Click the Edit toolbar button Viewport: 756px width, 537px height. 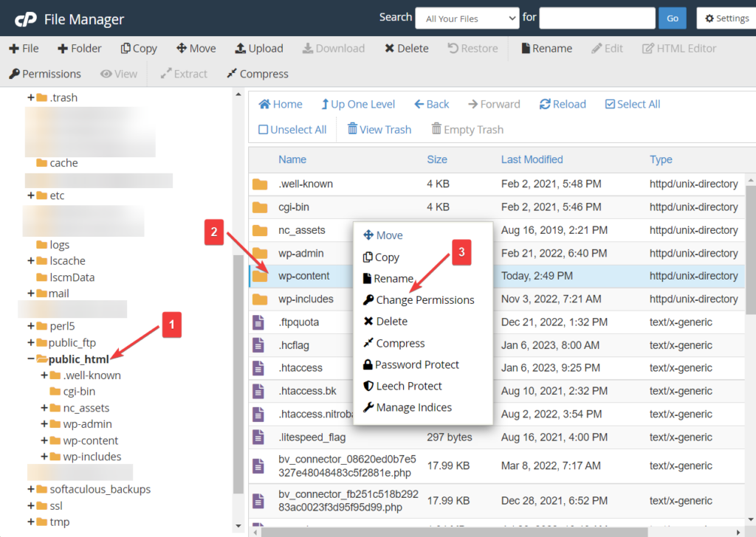click(x=607, y=48)
